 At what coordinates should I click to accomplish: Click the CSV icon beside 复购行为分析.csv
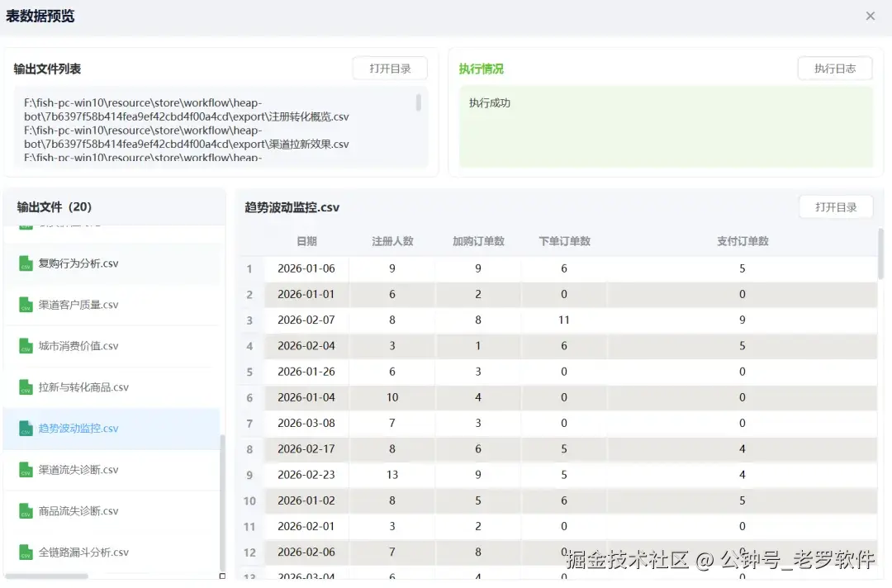(x=26, y=263)
